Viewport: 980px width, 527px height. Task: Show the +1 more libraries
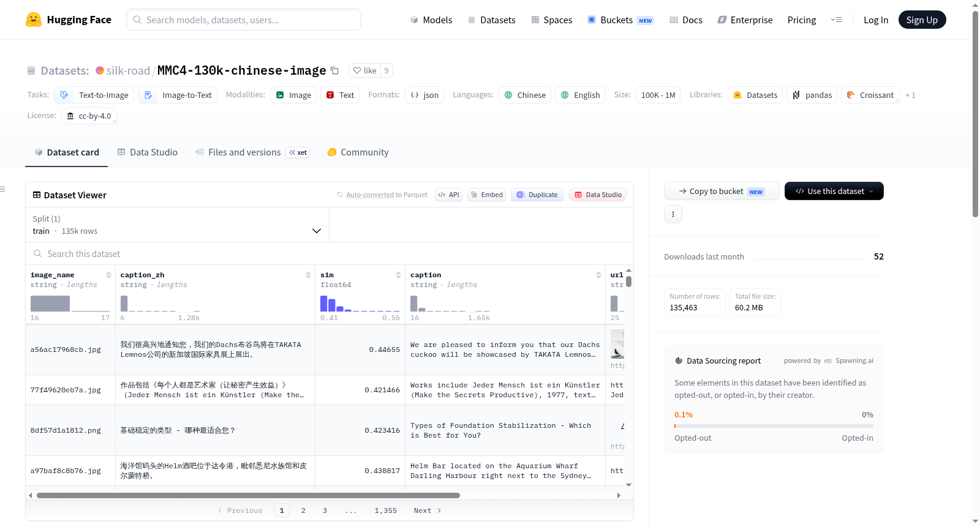pyautogui.click(x=910, y=95)
